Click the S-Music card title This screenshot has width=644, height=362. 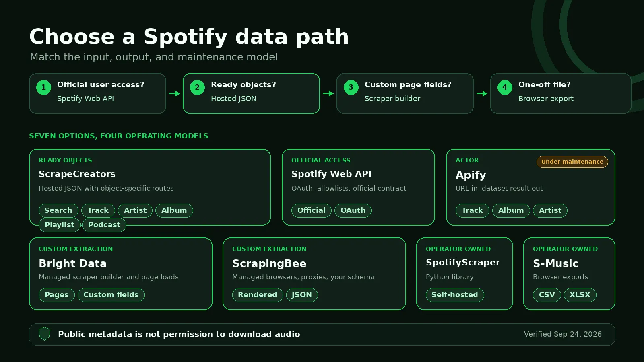pyautogui.click(x=555, y=263)
